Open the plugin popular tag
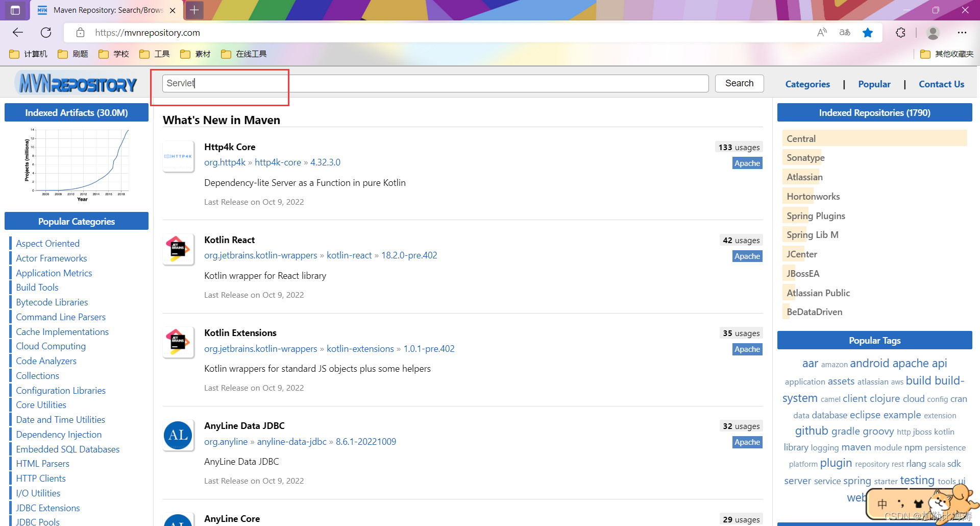This screenshot has height=526, width=980. click(836, 463)
